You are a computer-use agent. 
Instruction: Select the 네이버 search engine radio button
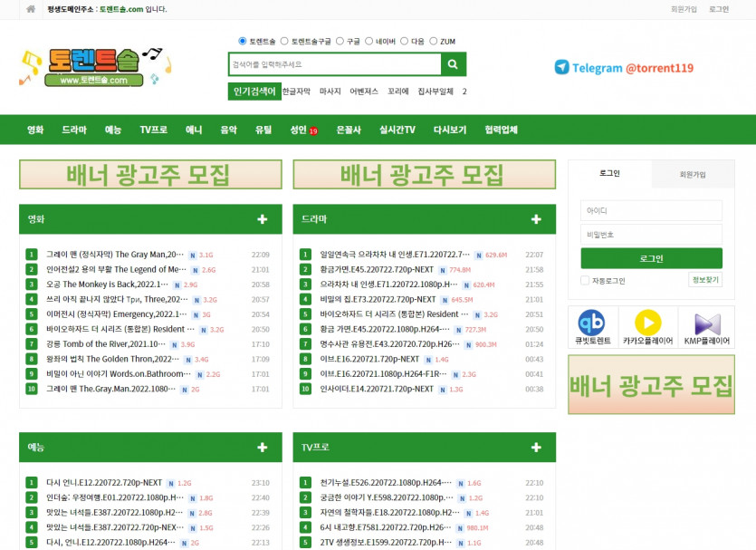[369, 41]
